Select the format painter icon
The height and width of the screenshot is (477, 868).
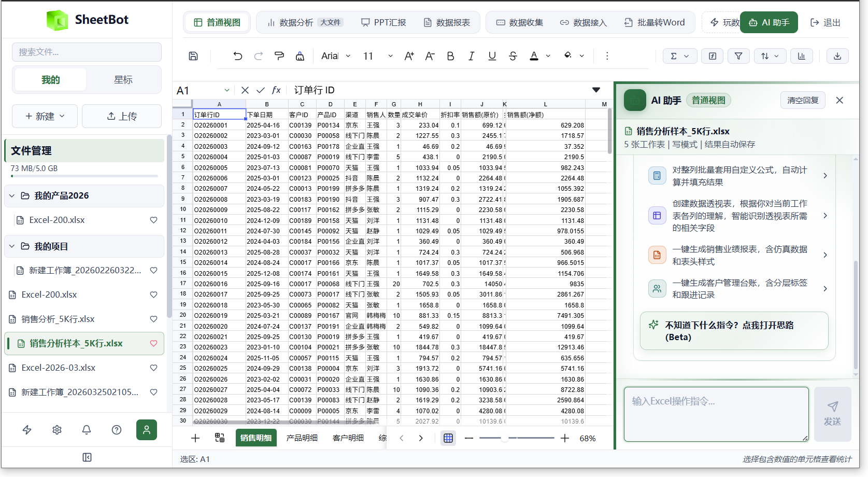click(279, 56)
